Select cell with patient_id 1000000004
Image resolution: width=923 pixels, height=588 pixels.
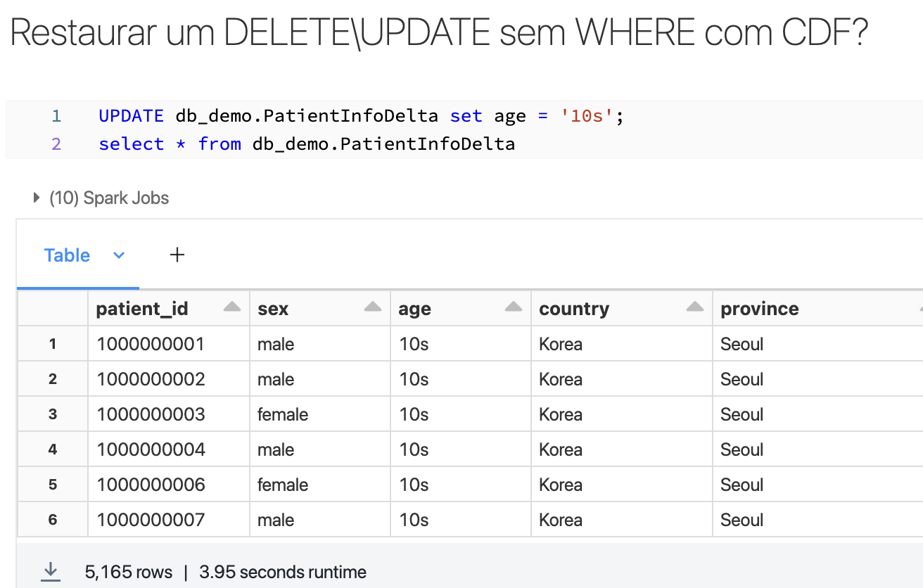(169, 449)
